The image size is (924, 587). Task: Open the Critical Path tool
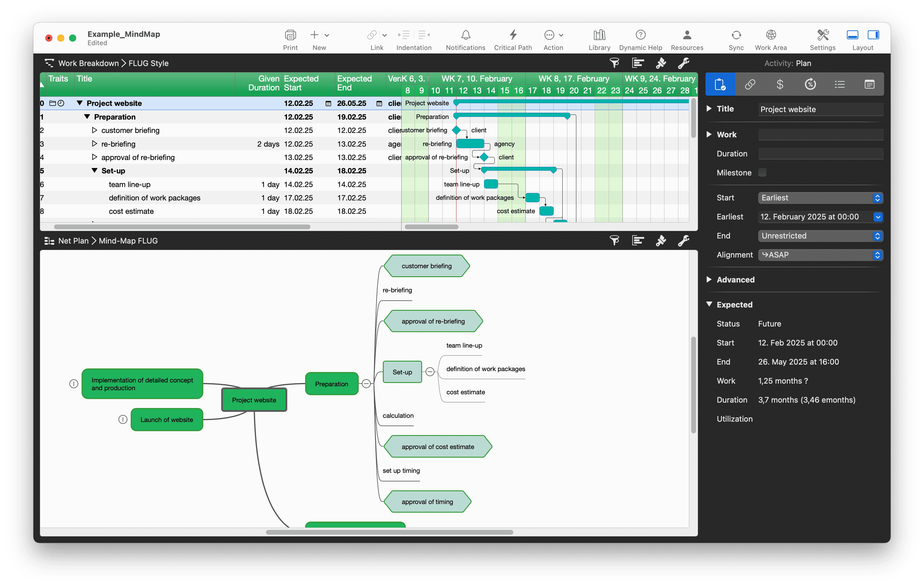pyautogui.click(x=513, y=38)
